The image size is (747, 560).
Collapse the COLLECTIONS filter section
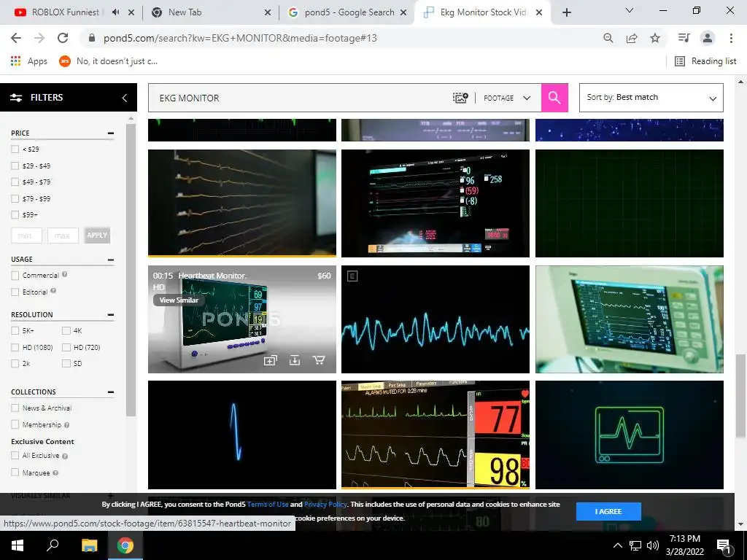coord(111,392)
